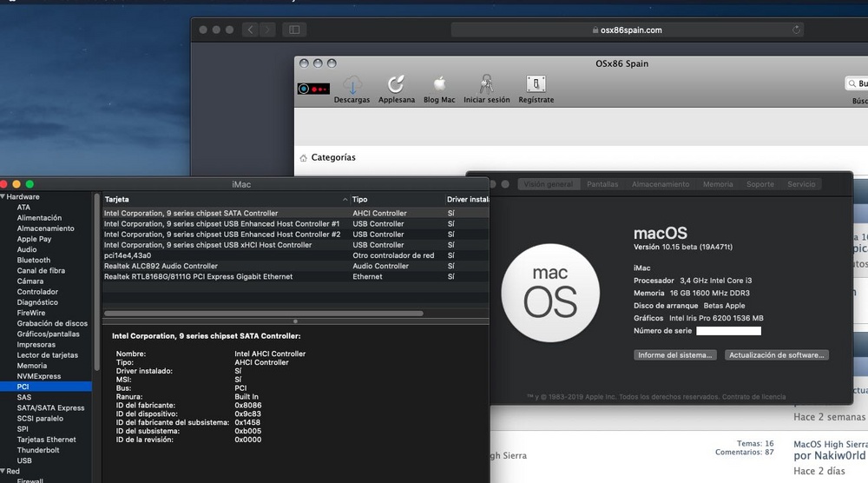Select Gráficos/pantallas in the sidebar
Viewport: 868px width, 483px height.
[x=48, y=334]
